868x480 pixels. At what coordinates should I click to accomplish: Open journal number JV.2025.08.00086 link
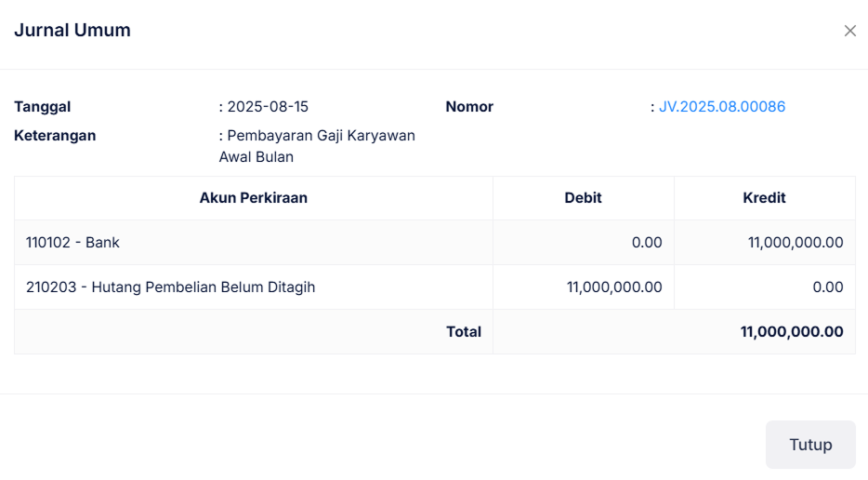coord(722,107)
